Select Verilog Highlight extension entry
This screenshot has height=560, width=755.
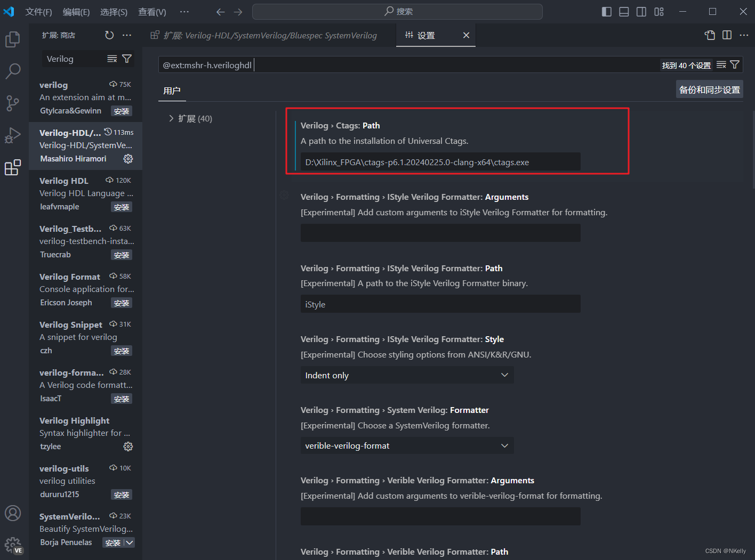[x=86, y=433]
